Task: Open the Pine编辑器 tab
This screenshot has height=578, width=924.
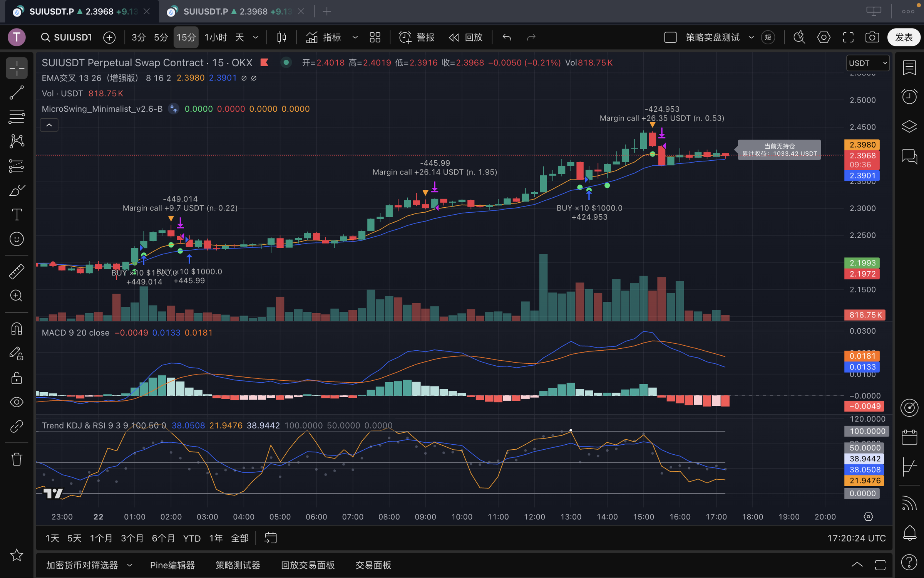Action: (x=172, y=565)
